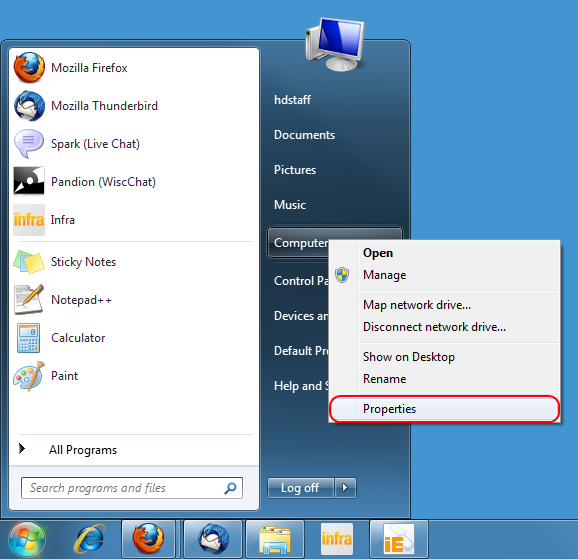Open the shutdown options arrow next to Log off
The width and height of the screenshot is (578, 559).
pos(345,488)
